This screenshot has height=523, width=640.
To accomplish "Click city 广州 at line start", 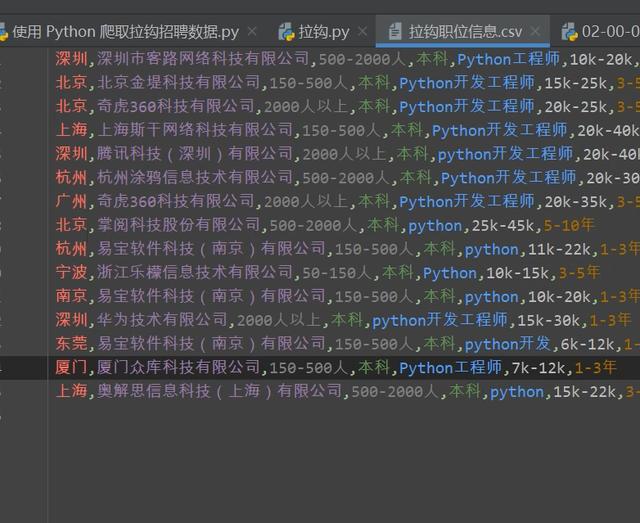I will tap(71, 201).
